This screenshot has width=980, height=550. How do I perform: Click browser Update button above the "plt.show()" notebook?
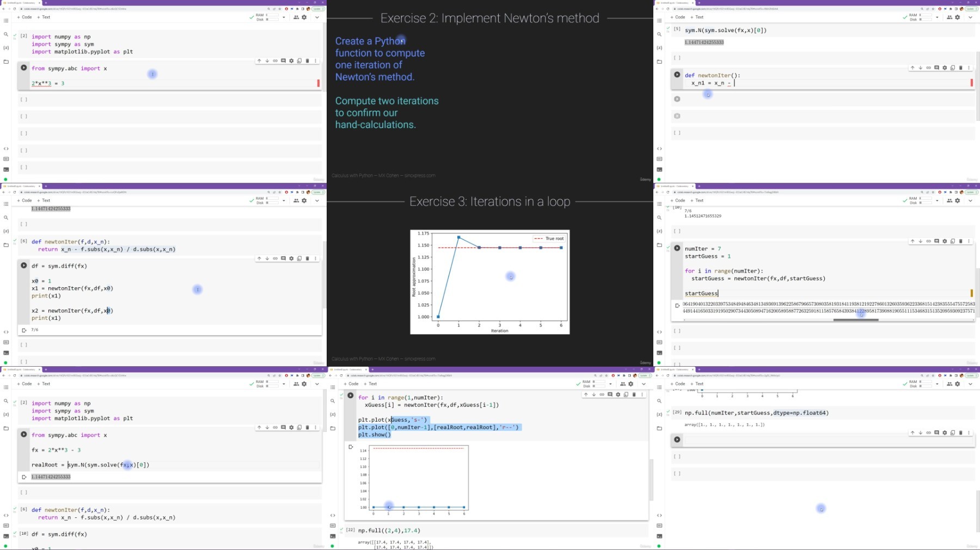pos(645,375)
